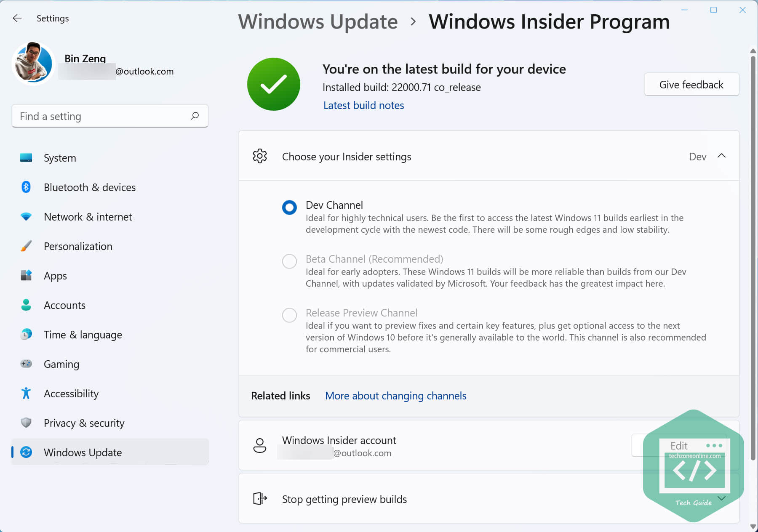Viewport: 758px width, 532px height.
Task: Open Personalization settings
Action: click(x=110, y=246)
